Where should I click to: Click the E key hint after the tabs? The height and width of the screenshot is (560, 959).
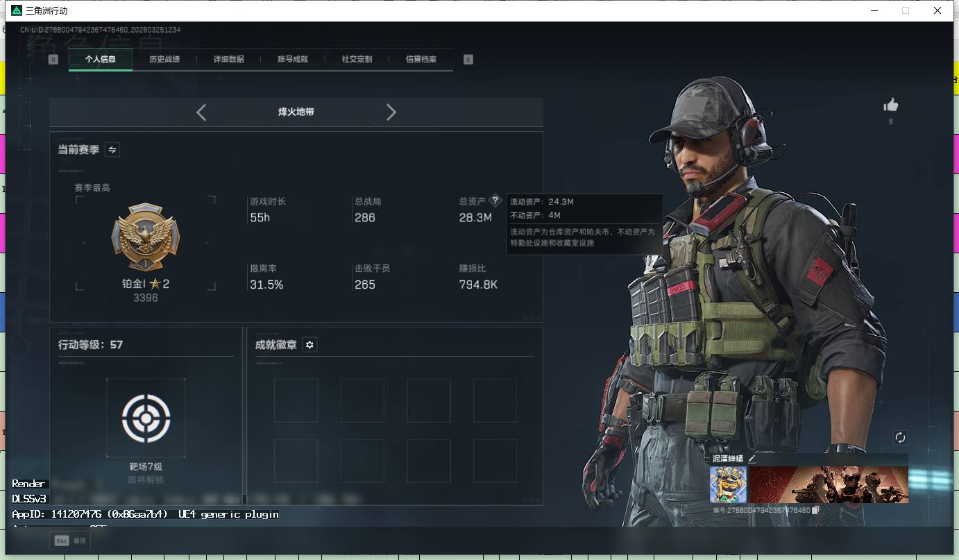pyautogui.click(x=468, y=60)
